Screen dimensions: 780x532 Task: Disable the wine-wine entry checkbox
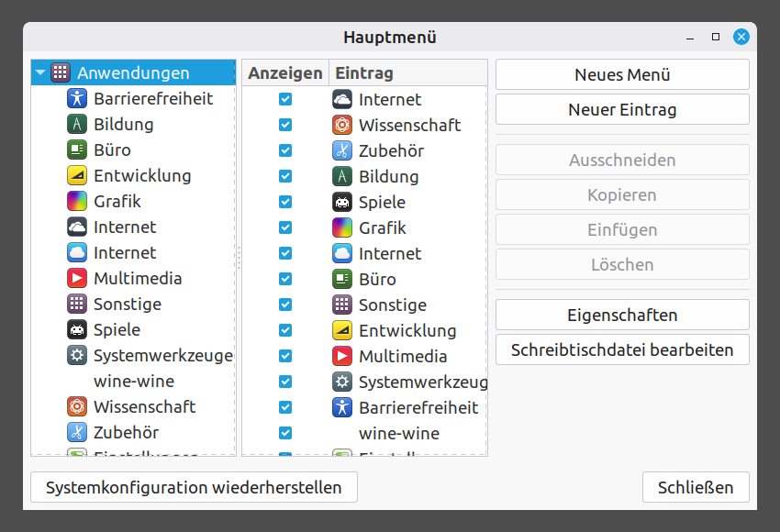point(285,434)
